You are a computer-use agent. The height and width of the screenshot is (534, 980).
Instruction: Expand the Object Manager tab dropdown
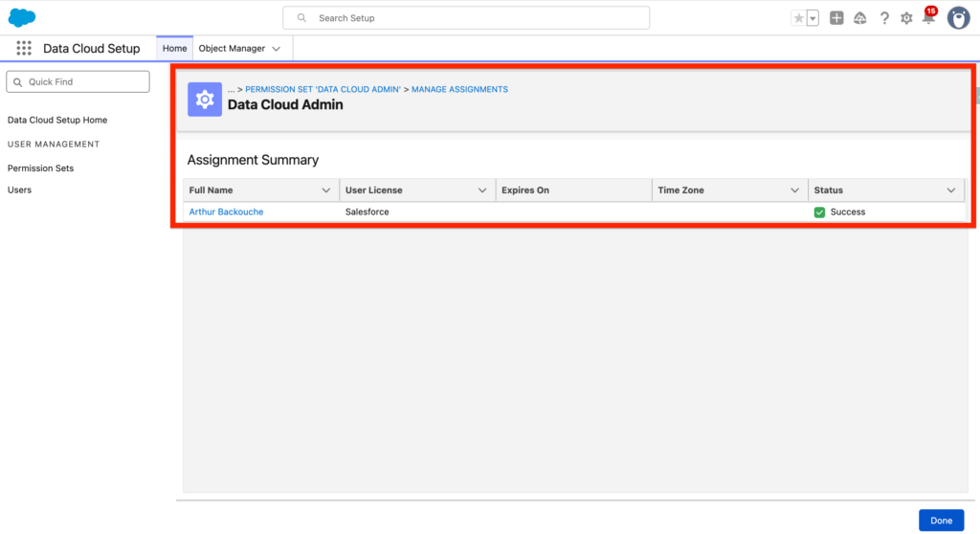pos(277,48)
